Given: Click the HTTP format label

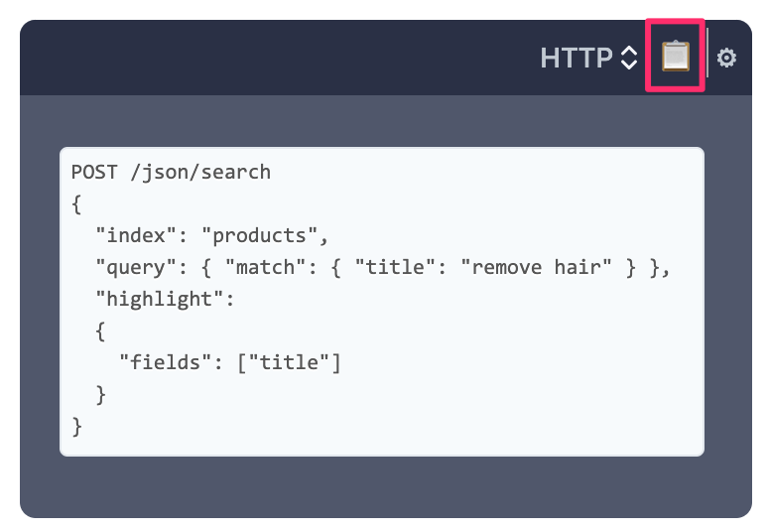Looking at the screenshot, I should pos(577,59).
